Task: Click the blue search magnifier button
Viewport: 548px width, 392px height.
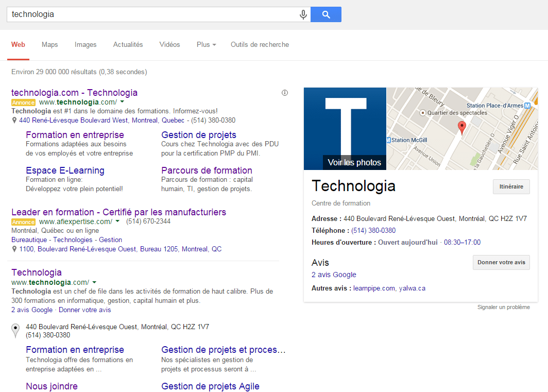Action: tap(326, 14)
